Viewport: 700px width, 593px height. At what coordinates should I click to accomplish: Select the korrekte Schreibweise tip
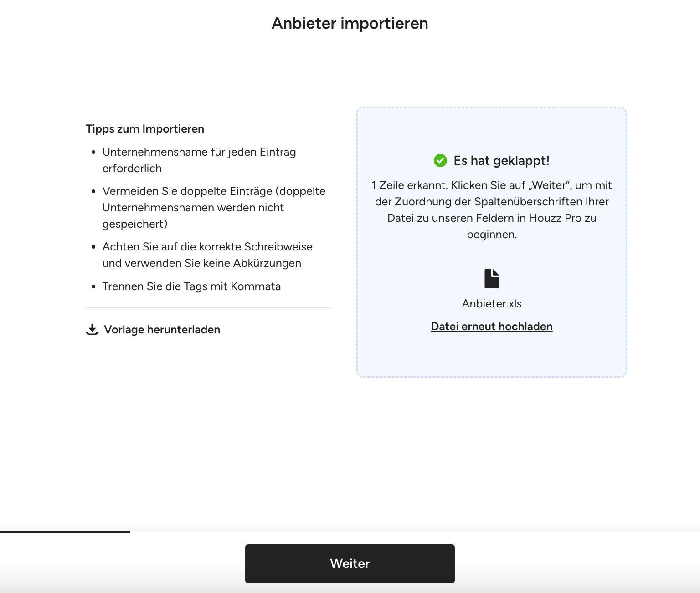[207, 255]
